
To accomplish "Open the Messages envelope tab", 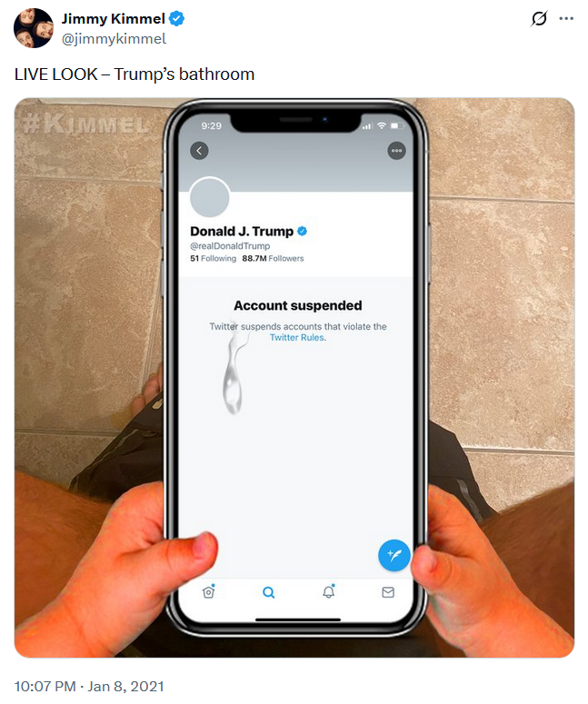I will coord(388,592).
